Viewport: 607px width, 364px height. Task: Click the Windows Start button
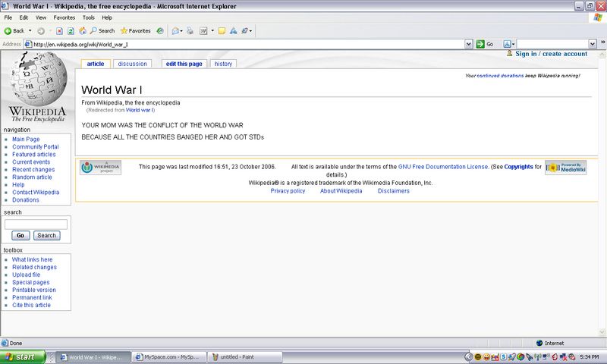[23, 357]
